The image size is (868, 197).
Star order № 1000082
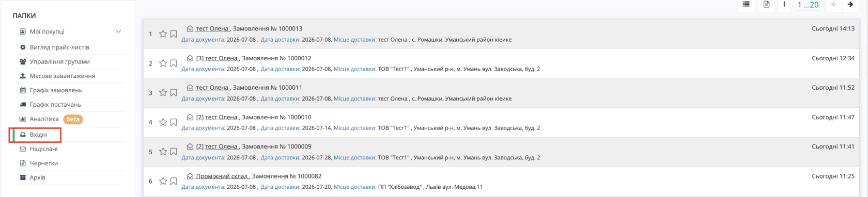tap(163, 181)
